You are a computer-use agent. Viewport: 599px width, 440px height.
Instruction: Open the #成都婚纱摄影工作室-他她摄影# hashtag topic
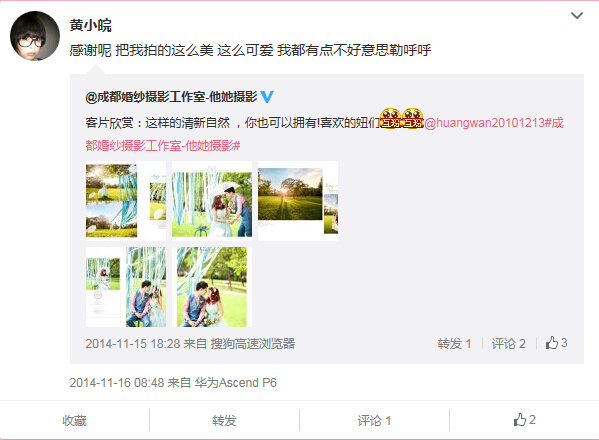point(325,134)
